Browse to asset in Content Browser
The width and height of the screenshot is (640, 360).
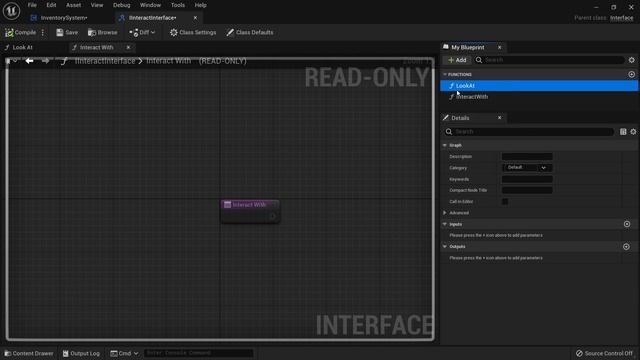(102, 32)
